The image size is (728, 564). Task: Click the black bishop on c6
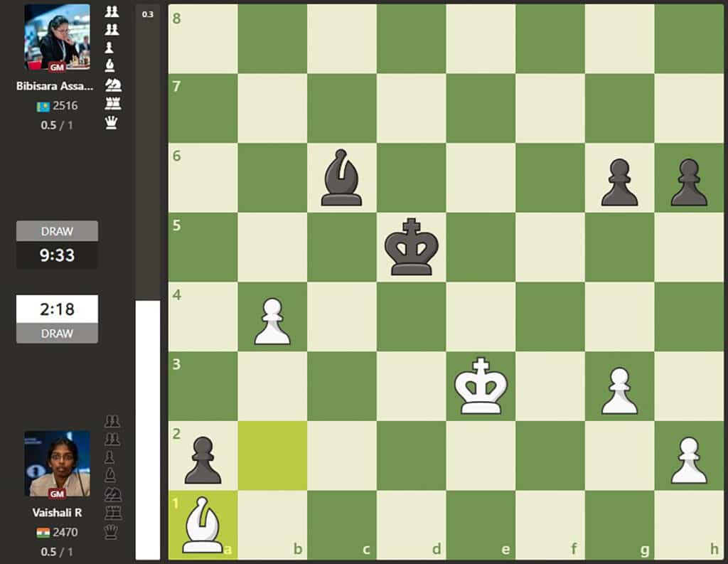[341, 178]
